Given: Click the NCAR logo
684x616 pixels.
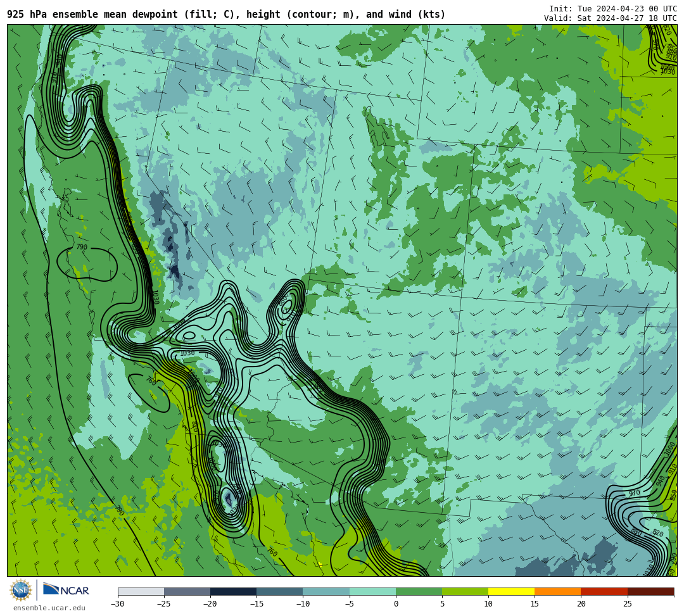Looking at the screenshot, I should (x=66, y=590).
